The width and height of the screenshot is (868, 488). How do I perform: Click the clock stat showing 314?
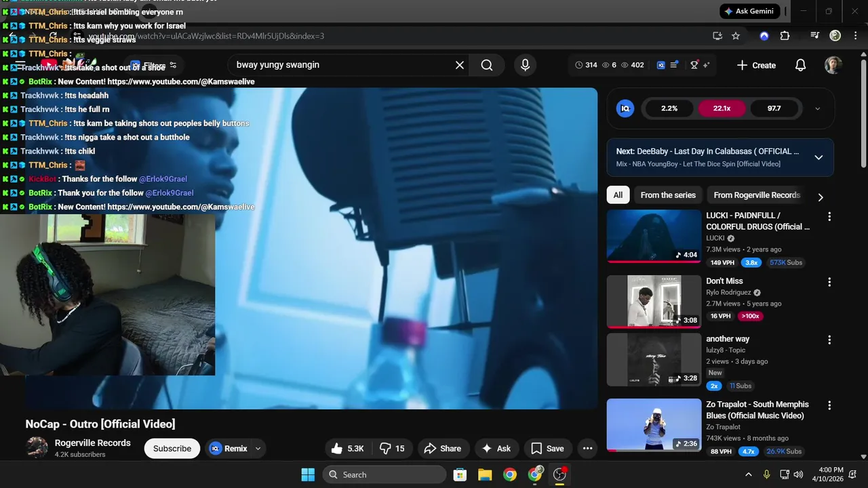tap(586, 65)
